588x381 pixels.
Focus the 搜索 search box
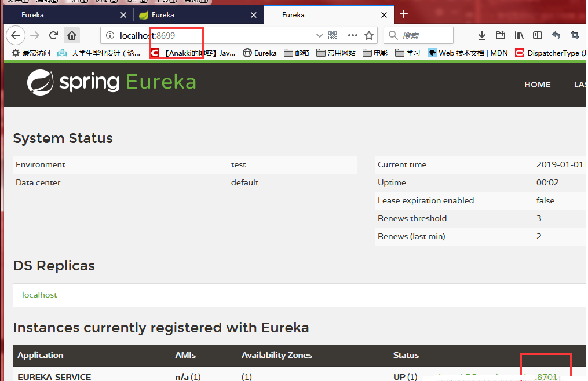coord(418,36)
